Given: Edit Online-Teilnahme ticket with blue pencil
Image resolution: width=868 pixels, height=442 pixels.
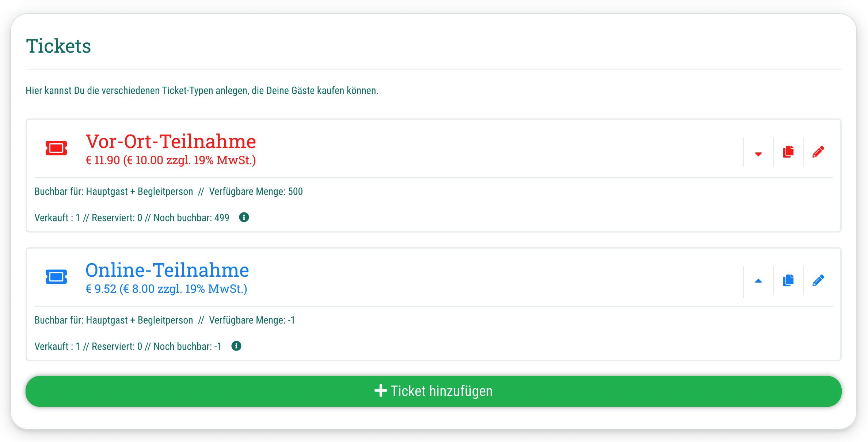Looking at the screenshot, I should tap(818, 280).
